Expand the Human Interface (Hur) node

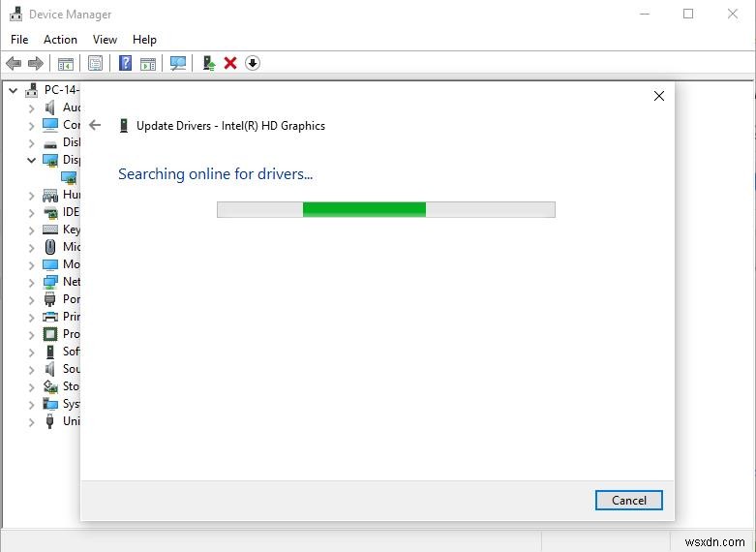(31, 196)
